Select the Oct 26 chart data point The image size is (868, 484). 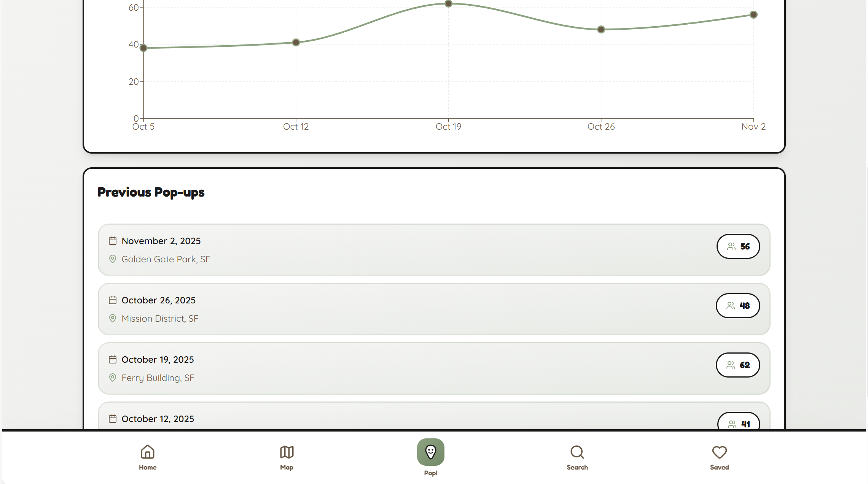coord(601,30)
